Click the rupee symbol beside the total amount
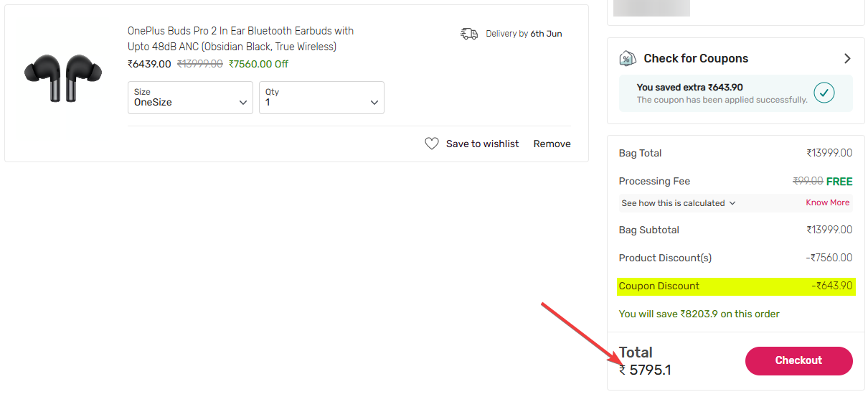Viewport: 868px width, 402px height. [623, 370]
